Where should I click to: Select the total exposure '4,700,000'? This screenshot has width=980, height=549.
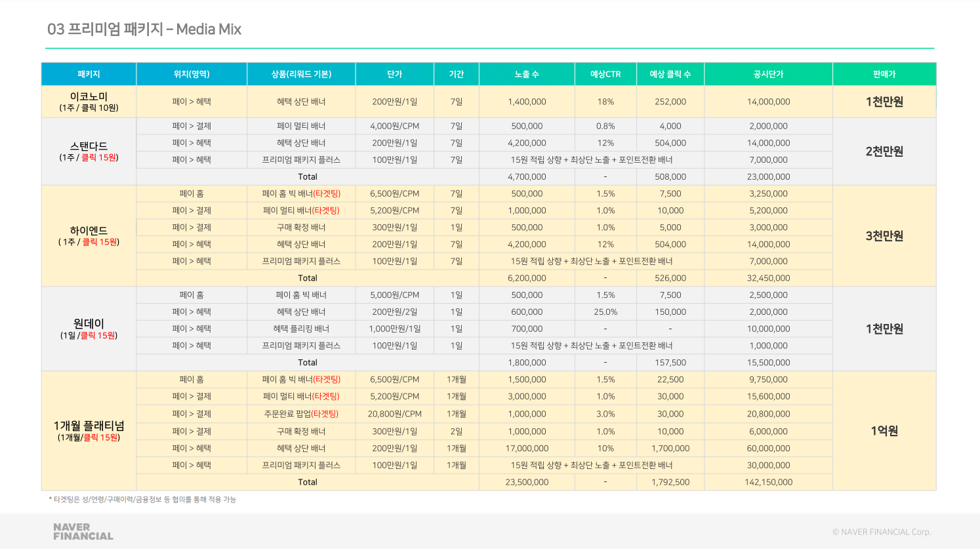coord(527,176)
